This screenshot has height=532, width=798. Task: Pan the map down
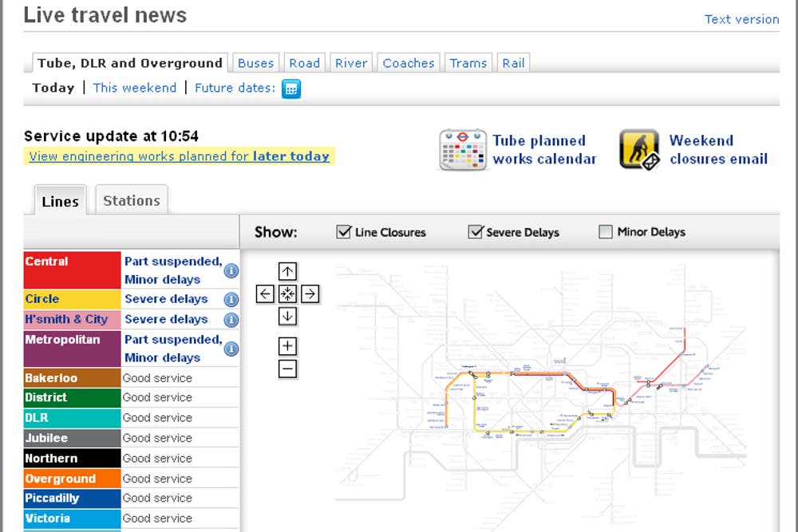point(287,317)
